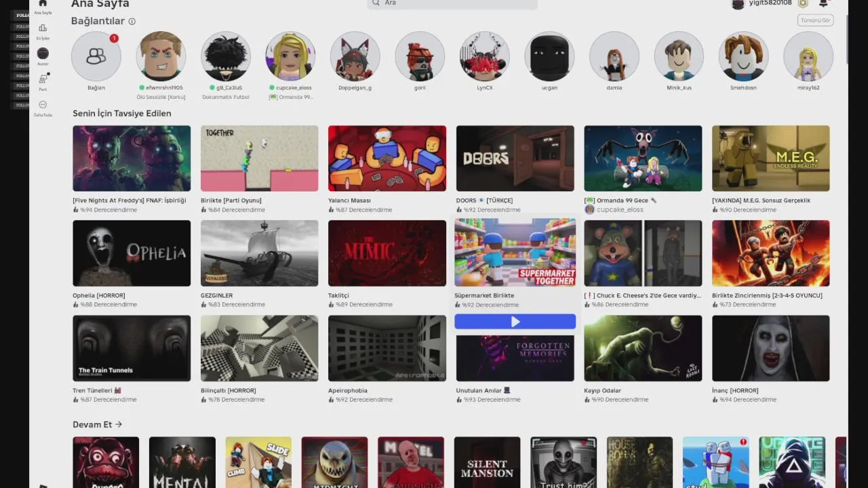Open the Taklitçi Mimic thumbnail
The image size is (868, 488).
pyautogui.click(x=387, y=253)
